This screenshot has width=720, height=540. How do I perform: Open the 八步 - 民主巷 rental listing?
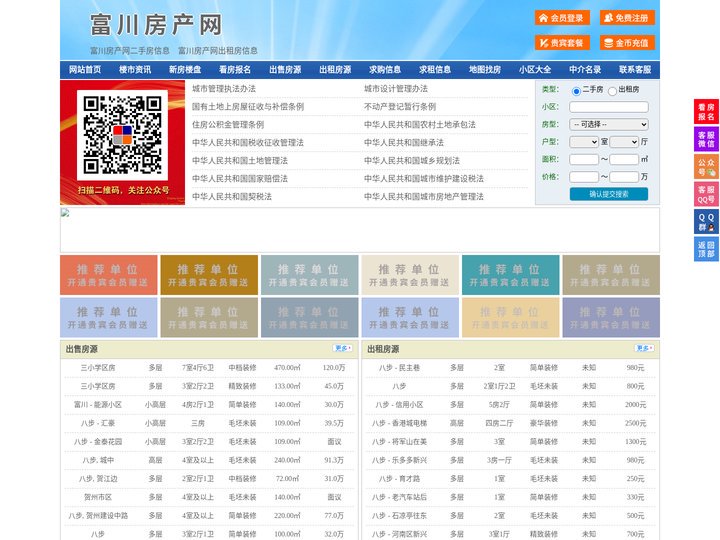click(x=399, y=368)
